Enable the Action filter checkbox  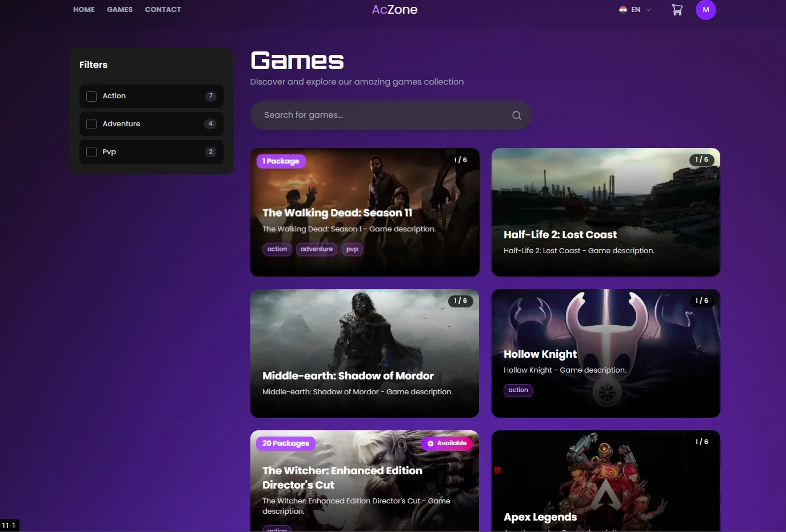coord(91,97)
